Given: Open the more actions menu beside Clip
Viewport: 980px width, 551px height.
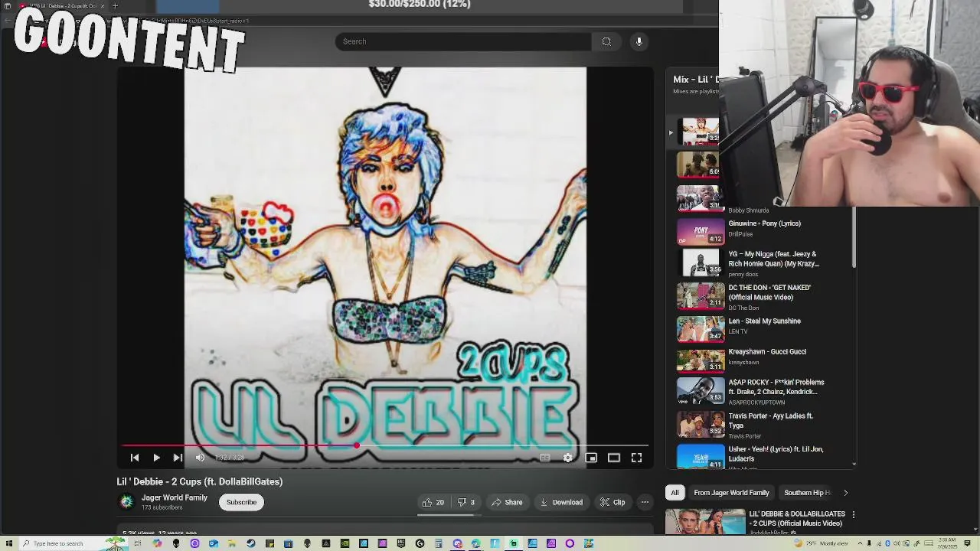Looking at the screenshot, I should pos(645,502).
